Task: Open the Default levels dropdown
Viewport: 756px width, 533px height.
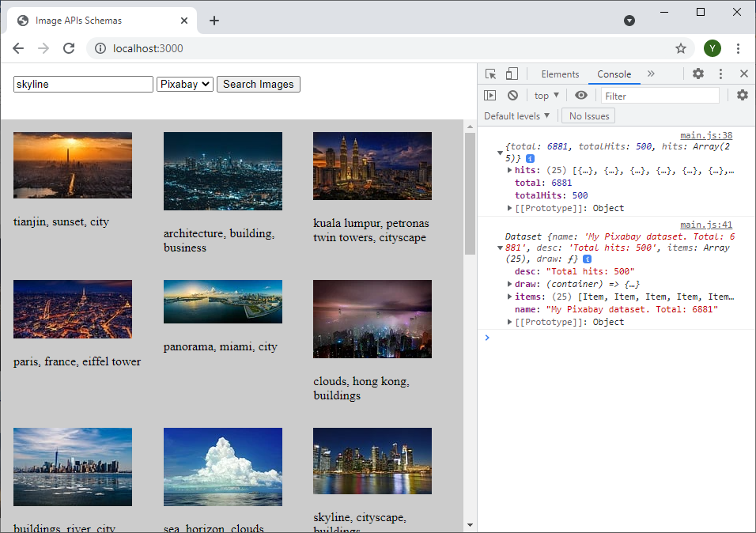Action: tap(516, 115)
